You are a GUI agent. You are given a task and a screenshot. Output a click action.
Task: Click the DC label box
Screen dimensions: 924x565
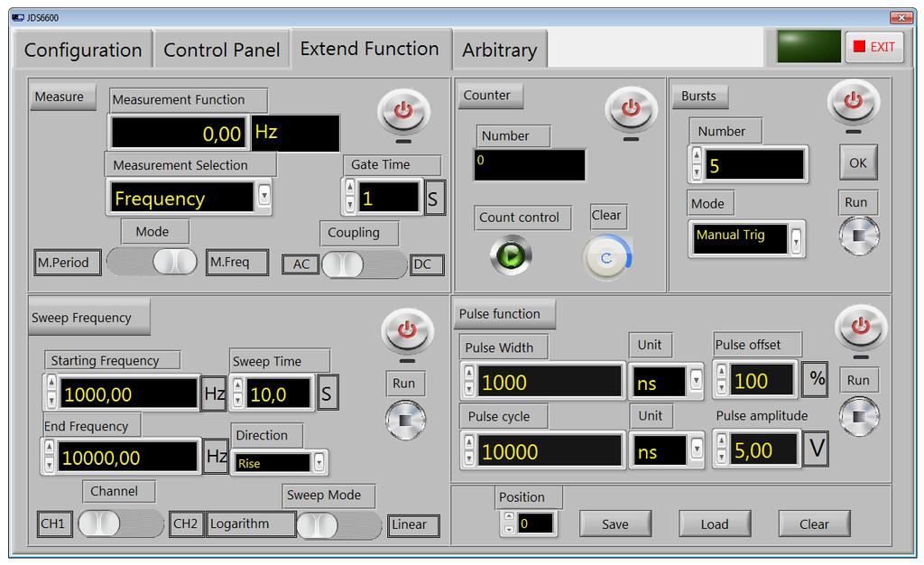(x=428, y=265)
